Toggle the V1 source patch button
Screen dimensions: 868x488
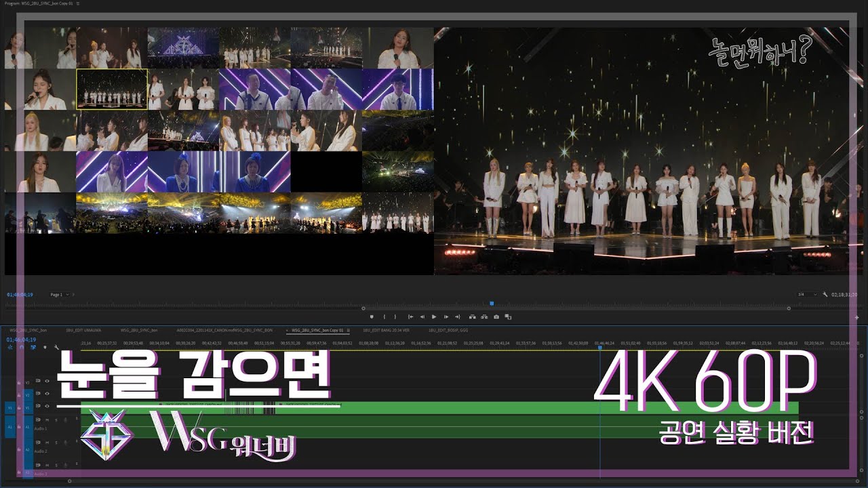[10, 408]
